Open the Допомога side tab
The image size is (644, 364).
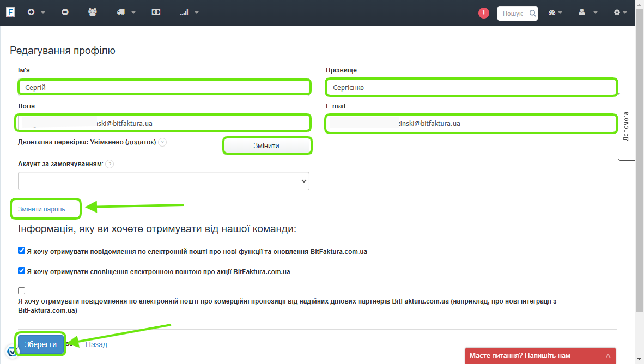point(626,127)
